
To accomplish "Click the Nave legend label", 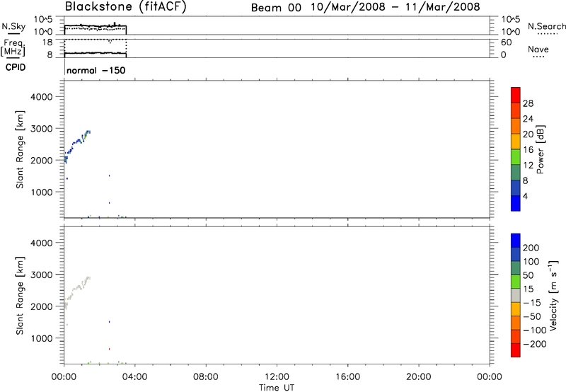I will [538, 50].
